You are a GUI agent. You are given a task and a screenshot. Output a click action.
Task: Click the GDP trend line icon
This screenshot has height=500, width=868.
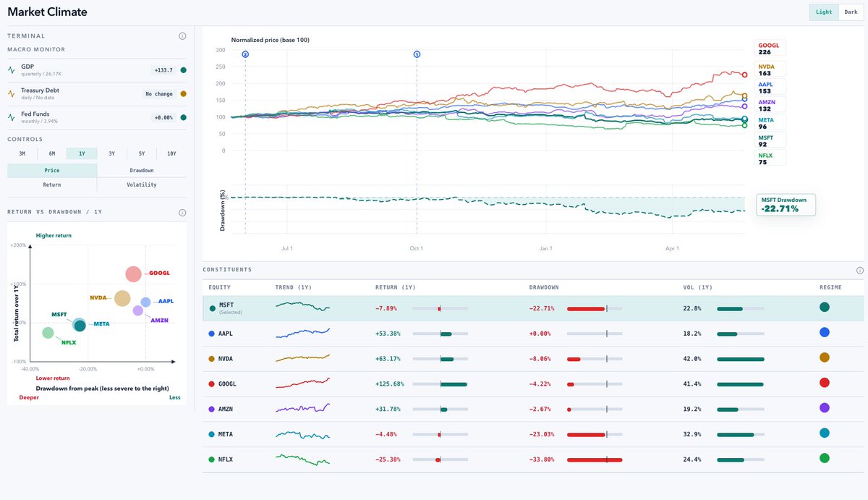(x=12, y=70)
